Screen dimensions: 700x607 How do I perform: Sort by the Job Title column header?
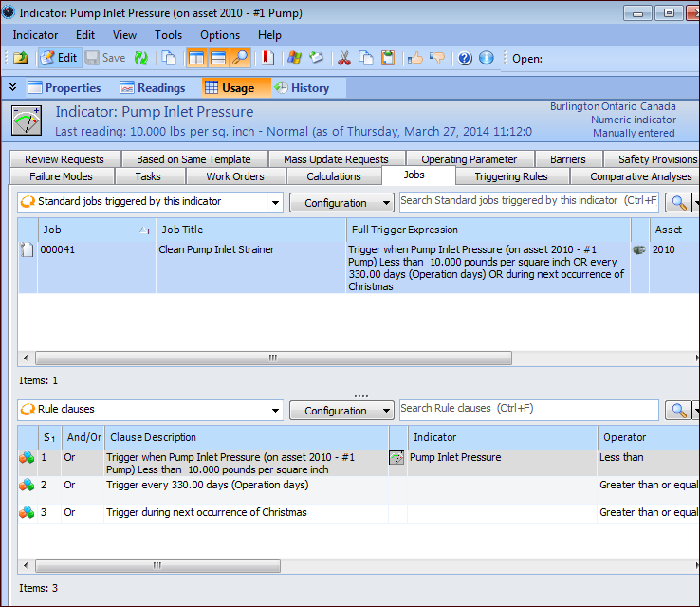tap(250, 230)
